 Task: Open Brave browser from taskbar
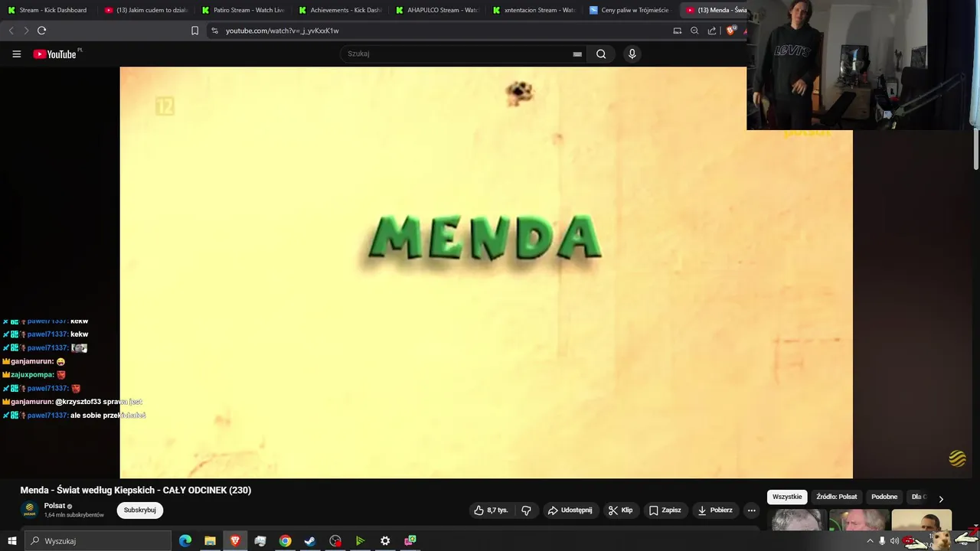tap(235, 541)
